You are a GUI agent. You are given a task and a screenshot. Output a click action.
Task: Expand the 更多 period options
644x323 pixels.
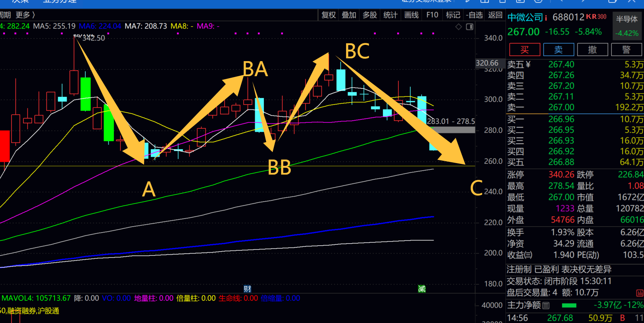(25, 15)
